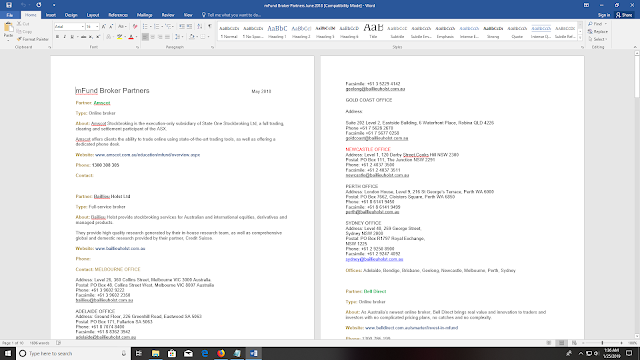Click the Save icon in Quick Access toolbar
This screenshot has width=640, height=360.
click(9, 5)
